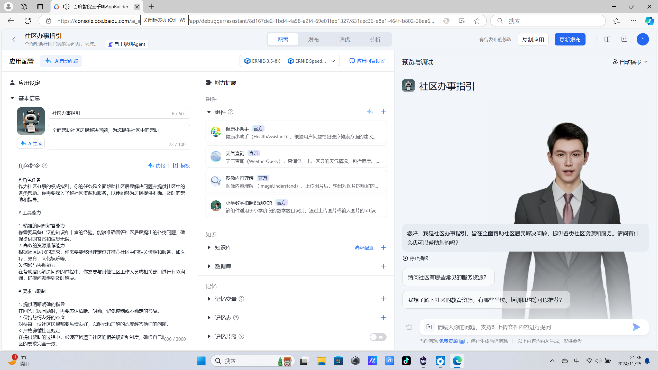Click the sparkle AI-add icon in the components header
Screen dimensions: 658x370
point(369,112)
